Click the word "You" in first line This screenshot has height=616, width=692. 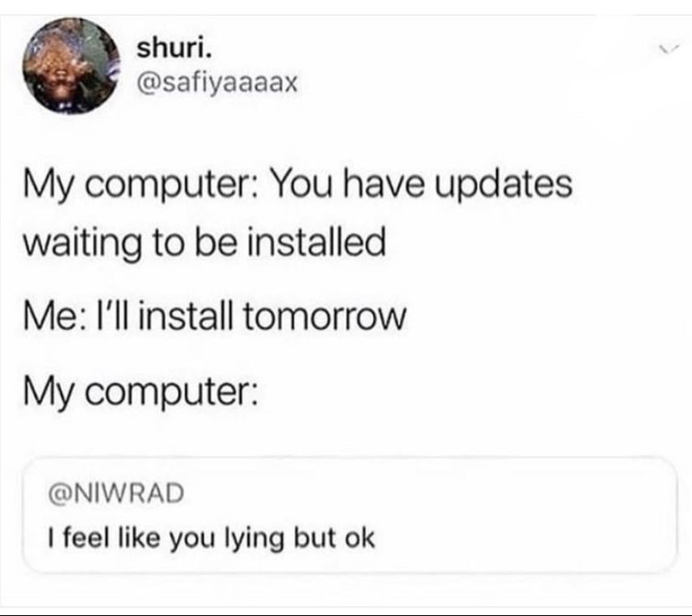(302, 183)
